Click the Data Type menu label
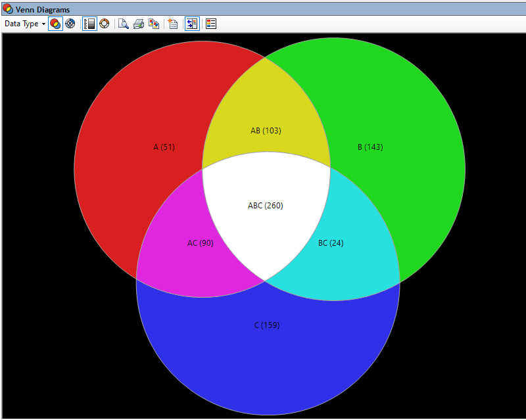The image size is (526, 420). 21,23
